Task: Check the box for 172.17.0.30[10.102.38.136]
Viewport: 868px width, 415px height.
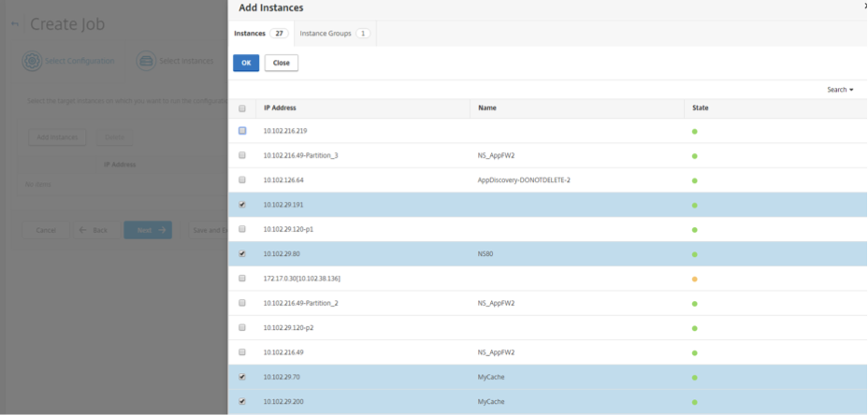Action: click(x=242, y=279)
